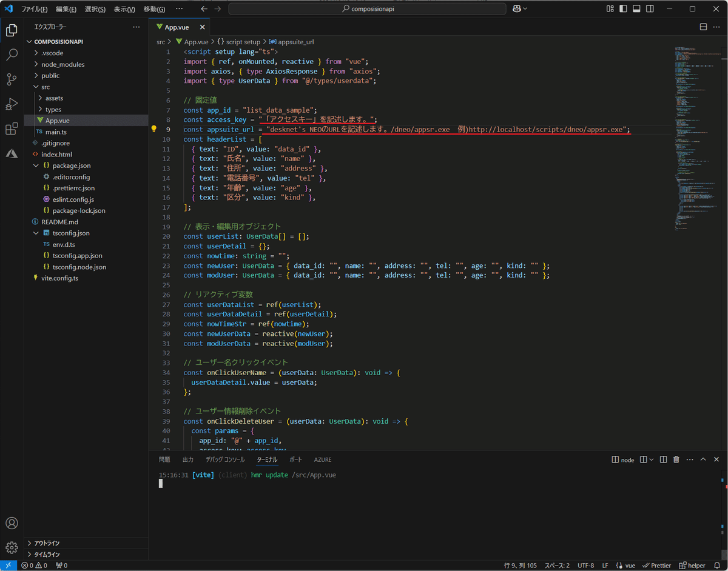The height and width of the screenshot is (571, 728).
Task: Open the Extensions view
Action: click(11, 128)
